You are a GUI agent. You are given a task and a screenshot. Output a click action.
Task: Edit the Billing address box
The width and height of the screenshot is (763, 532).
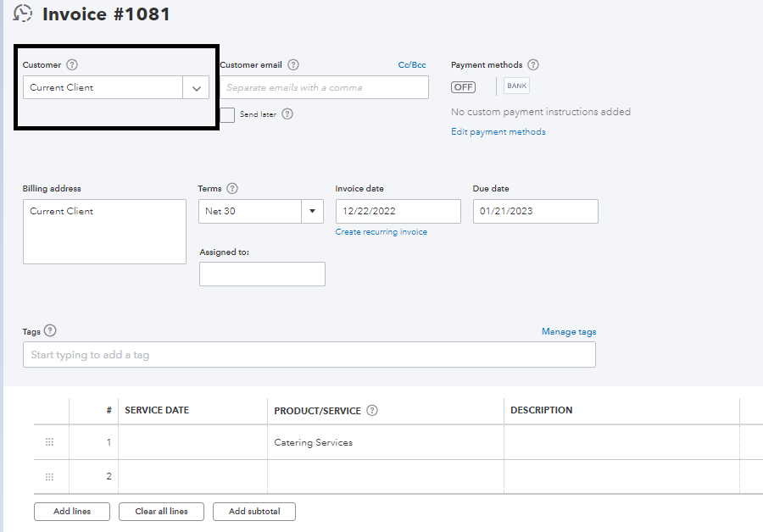(104, 231)
